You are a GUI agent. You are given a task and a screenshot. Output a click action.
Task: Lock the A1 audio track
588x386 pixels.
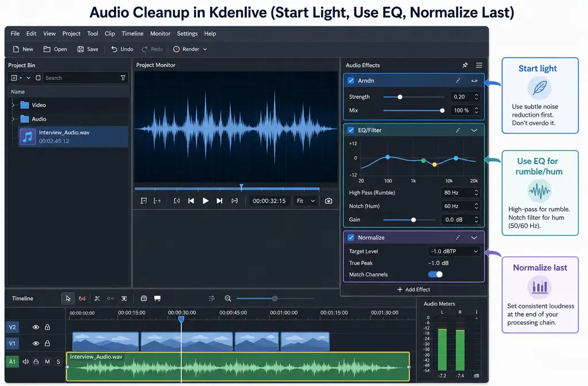[x=36, y=362]
